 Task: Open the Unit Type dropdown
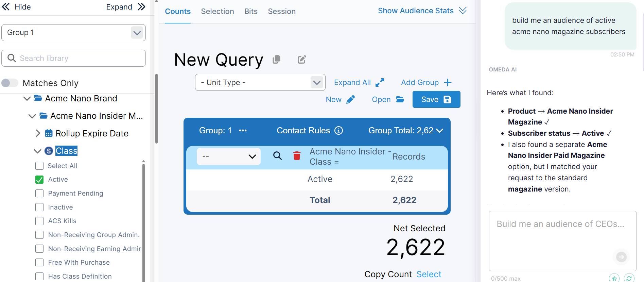pos(260,82)
